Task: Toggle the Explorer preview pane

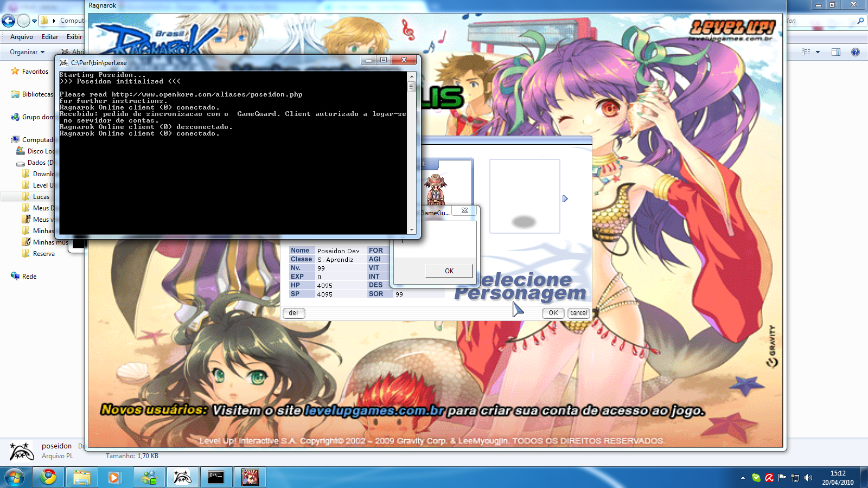Action: [x=836, y=52]
